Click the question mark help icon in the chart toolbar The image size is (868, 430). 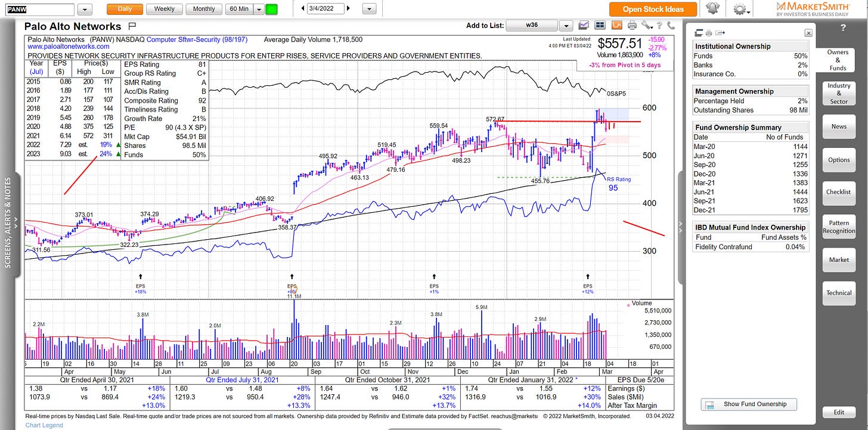click(x=660, y=26)
